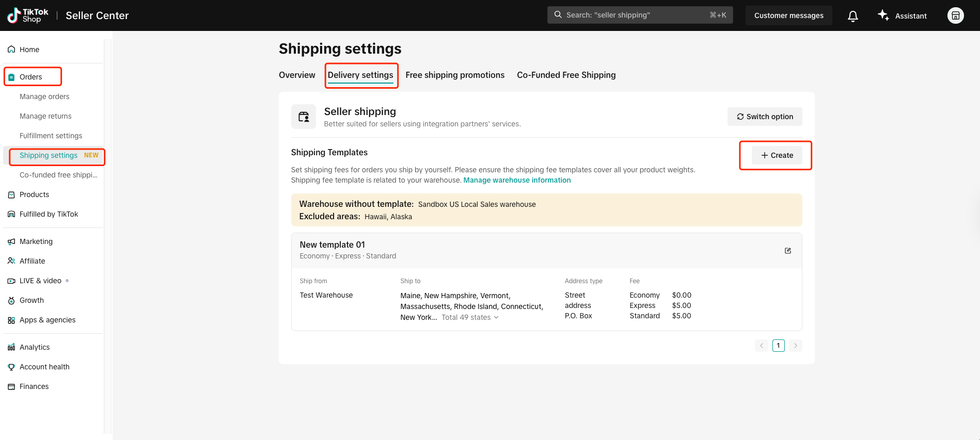Open Customer messages

pyautogui.click(x=788, y=15)
